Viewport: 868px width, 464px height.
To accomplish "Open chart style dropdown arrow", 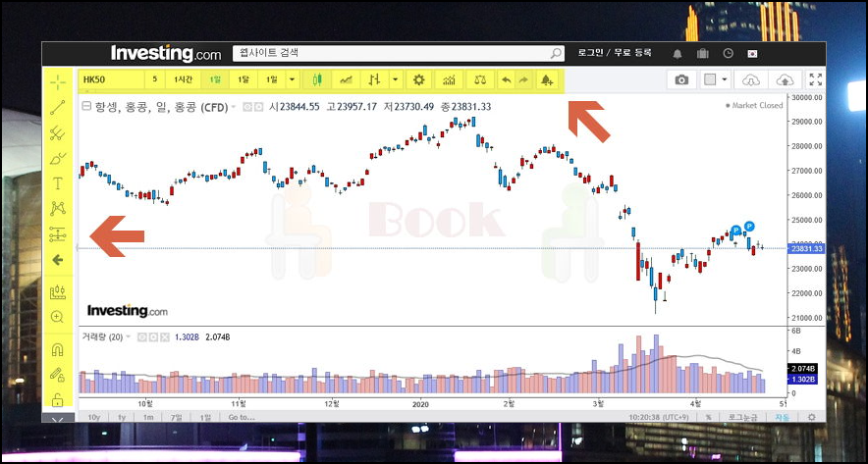I will 396,80.
